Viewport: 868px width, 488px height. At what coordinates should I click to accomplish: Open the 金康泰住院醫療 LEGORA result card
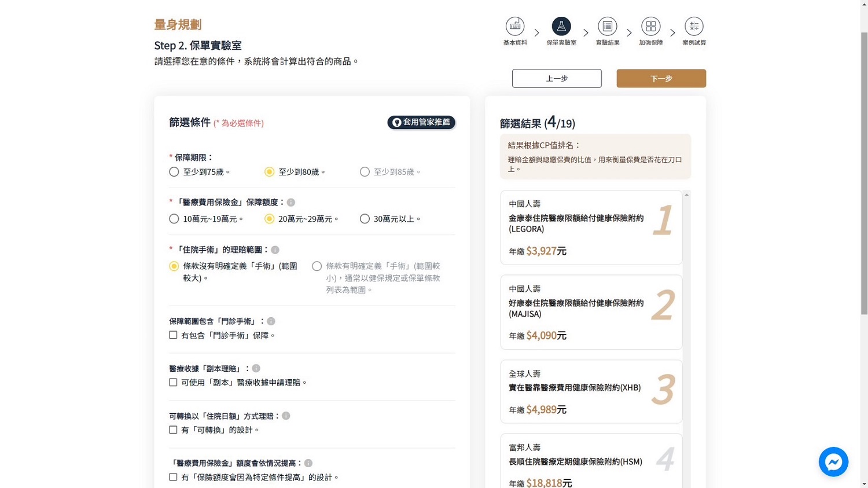[x=591, y=228]
